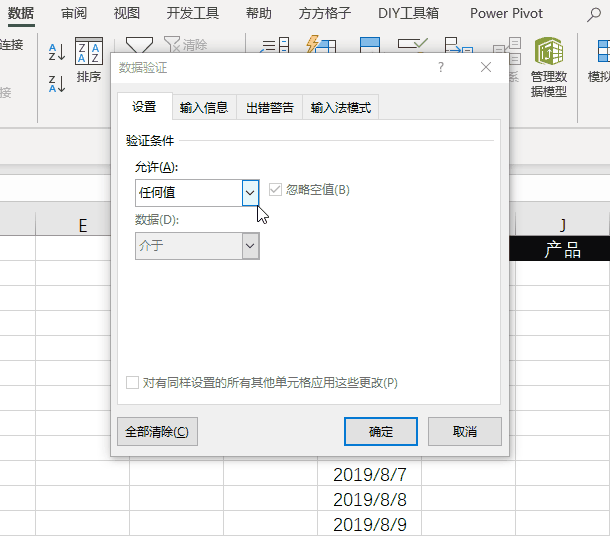The image size is (610, 536).
Task: Click the dialog help question mark
Action: [441, 67]
